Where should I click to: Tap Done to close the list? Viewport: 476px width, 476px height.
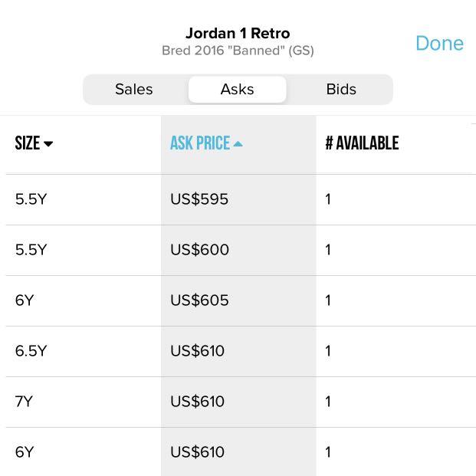439,43
